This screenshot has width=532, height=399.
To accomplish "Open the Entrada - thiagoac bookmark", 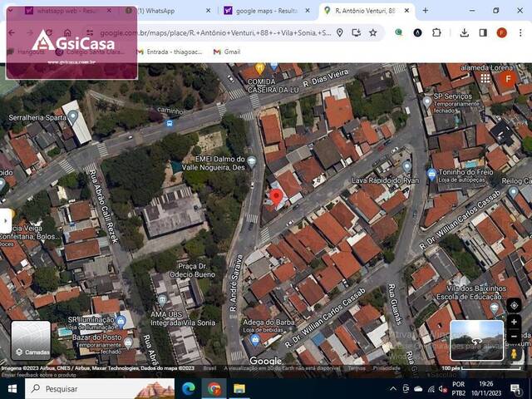I will (170, 52).
